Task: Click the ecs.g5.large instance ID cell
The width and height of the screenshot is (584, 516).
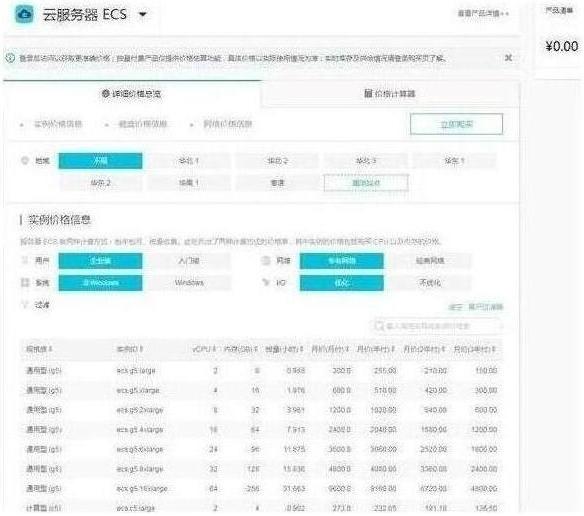Action: [136, 371]
